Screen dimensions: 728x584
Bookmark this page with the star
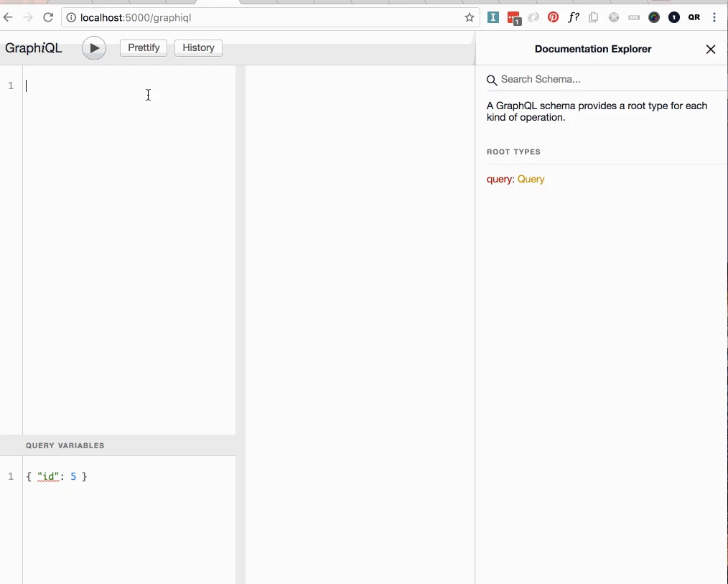470,18
